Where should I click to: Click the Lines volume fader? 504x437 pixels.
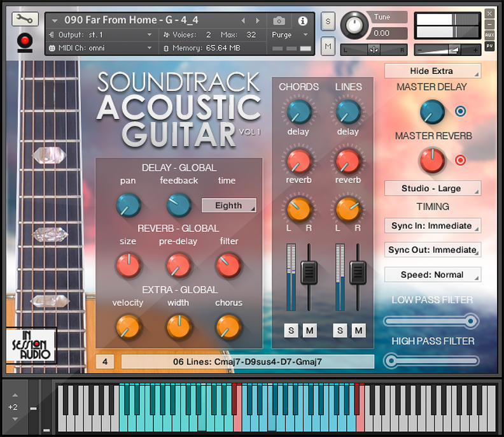coord(358,273)
